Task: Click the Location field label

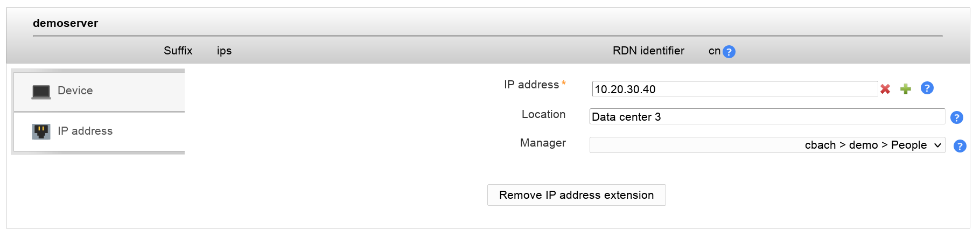Action: (543, 114)
